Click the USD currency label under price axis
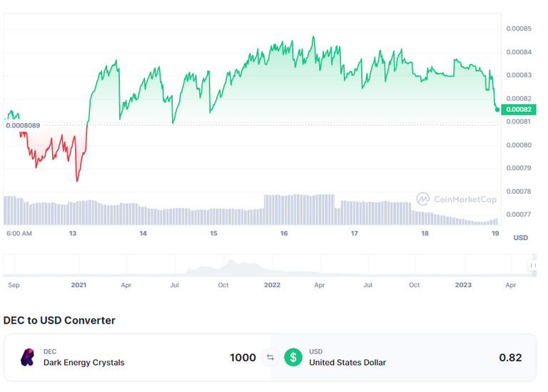 (x=520, y=238)
